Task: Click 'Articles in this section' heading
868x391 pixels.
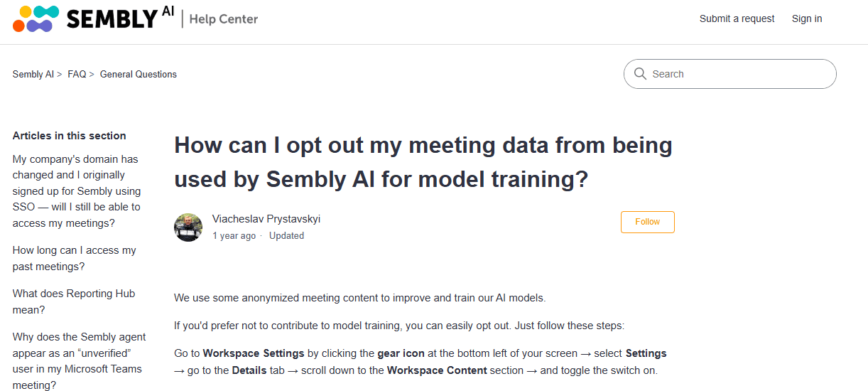Action: pos(70,136)
